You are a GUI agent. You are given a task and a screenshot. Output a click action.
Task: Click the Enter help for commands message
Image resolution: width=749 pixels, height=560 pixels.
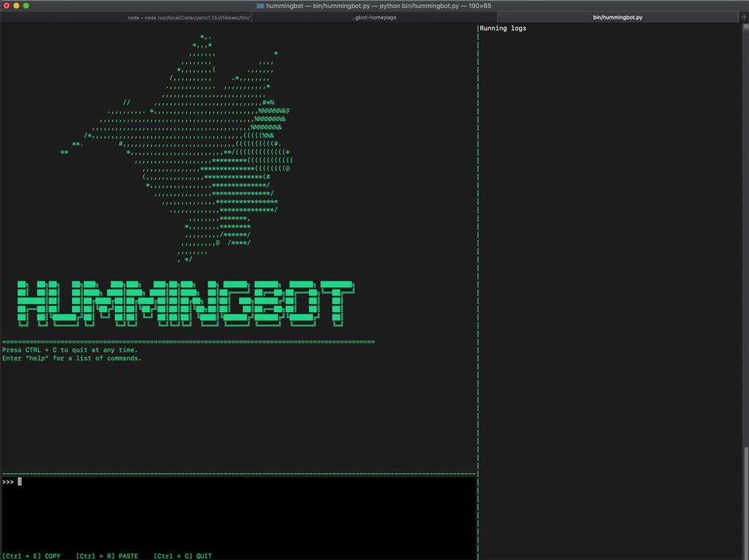tap(72, 358)
